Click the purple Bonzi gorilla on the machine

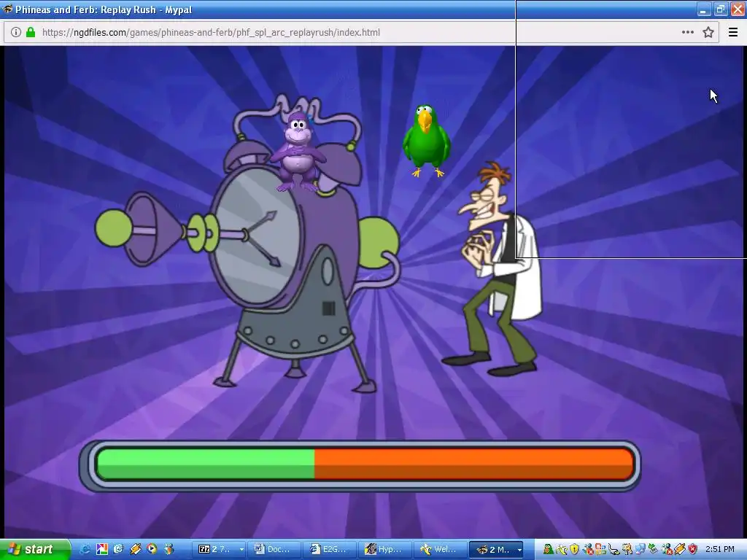(x=298, y=152)
